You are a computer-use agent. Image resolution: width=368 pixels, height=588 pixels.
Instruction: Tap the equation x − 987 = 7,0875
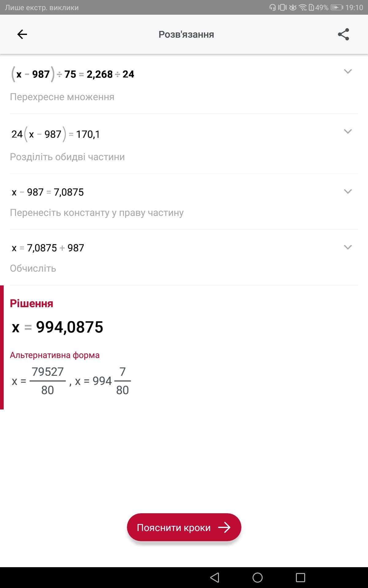tap(48, 192)
